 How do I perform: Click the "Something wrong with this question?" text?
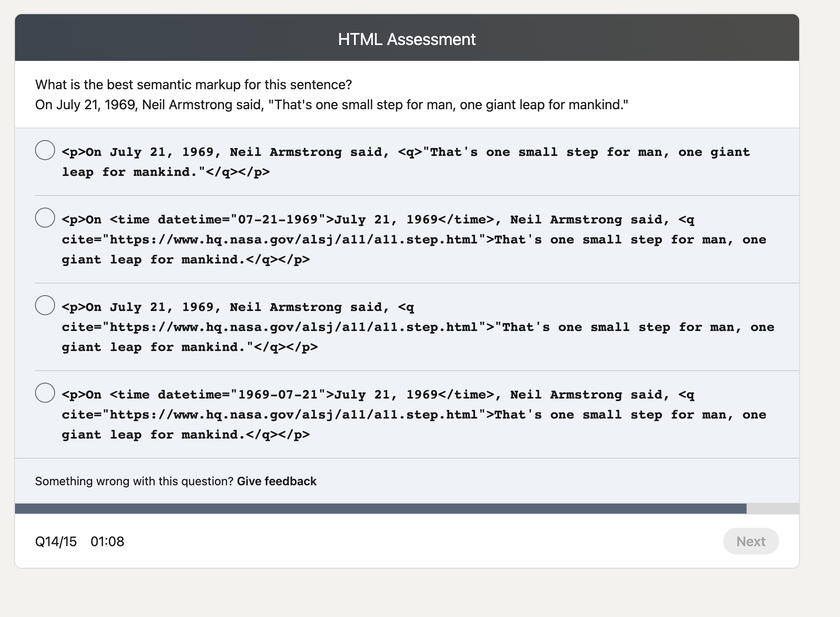point(133,481)
